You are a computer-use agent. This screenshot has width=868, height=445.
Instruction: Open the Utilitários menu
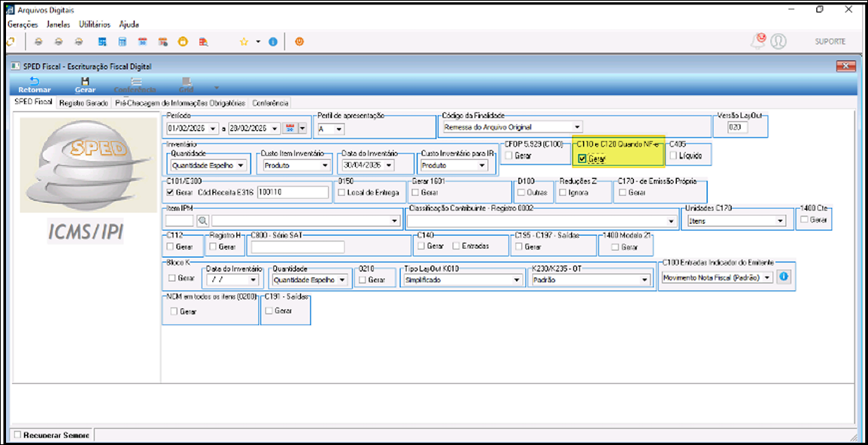[95, 24]
